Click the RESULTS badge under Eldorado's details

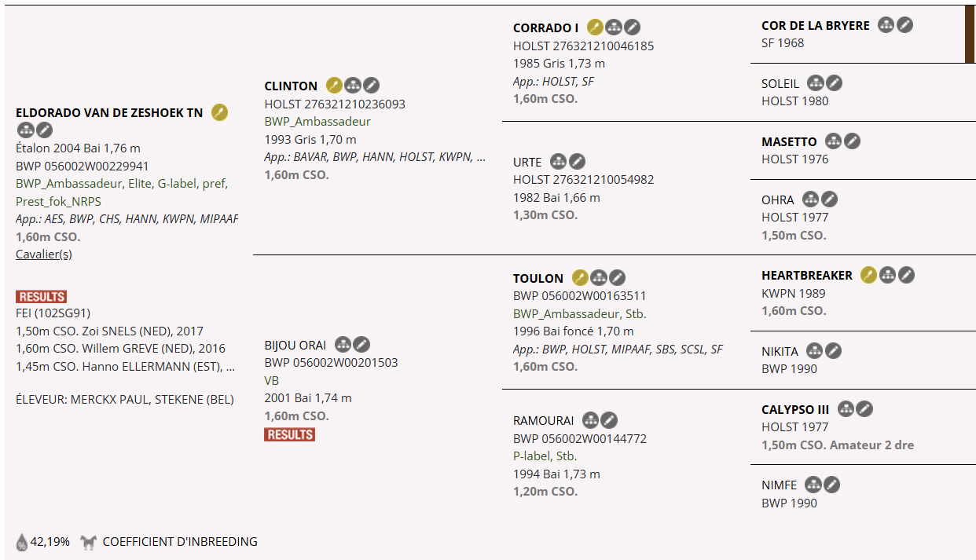pos(41,296)
